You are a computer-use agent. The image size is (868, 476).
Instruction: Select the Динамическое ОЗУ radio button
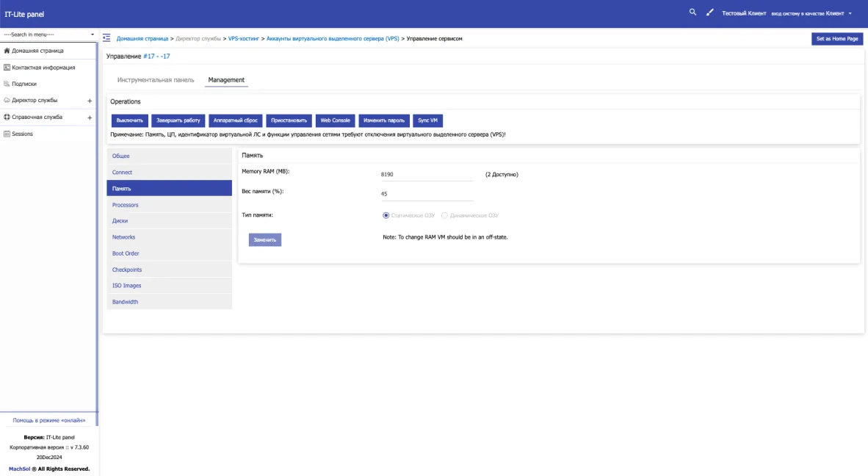point(444,215)
